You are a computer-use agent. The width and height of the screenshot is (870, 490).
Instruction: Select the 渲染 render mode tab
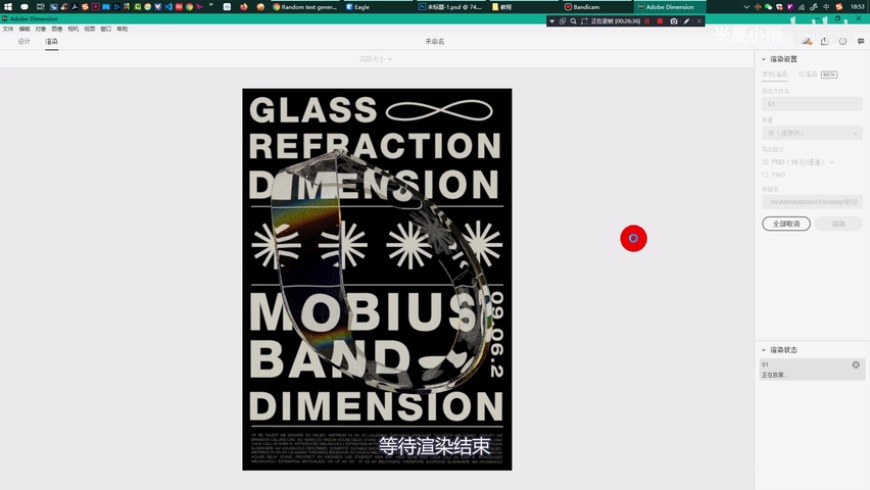coord(52,42)
